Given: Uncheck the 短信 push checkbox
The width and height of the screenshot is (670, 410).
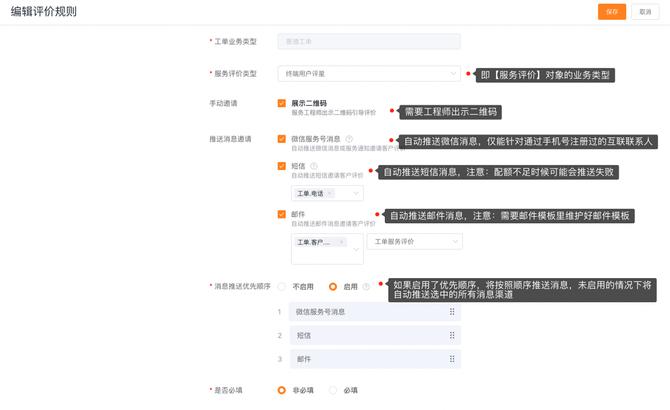Looking at the screenshot, I should [x=282, y=166].
